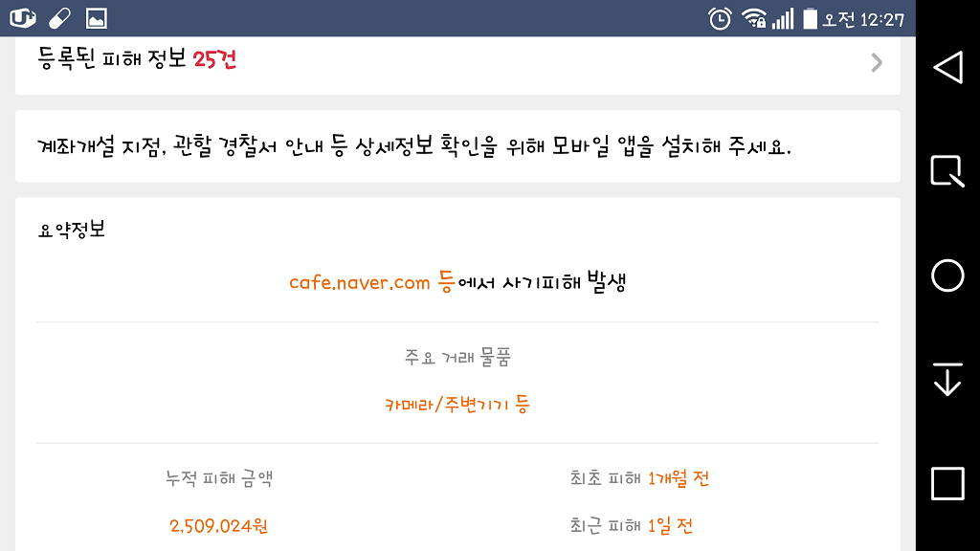Tap the Home circle button
980x551 pixels.
pos(947,275)
